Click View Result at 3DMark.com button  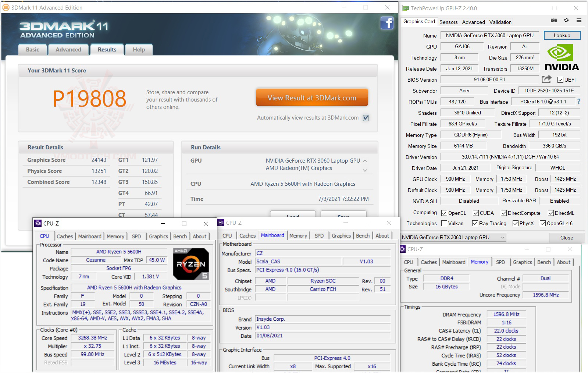(x=312, y=98)
